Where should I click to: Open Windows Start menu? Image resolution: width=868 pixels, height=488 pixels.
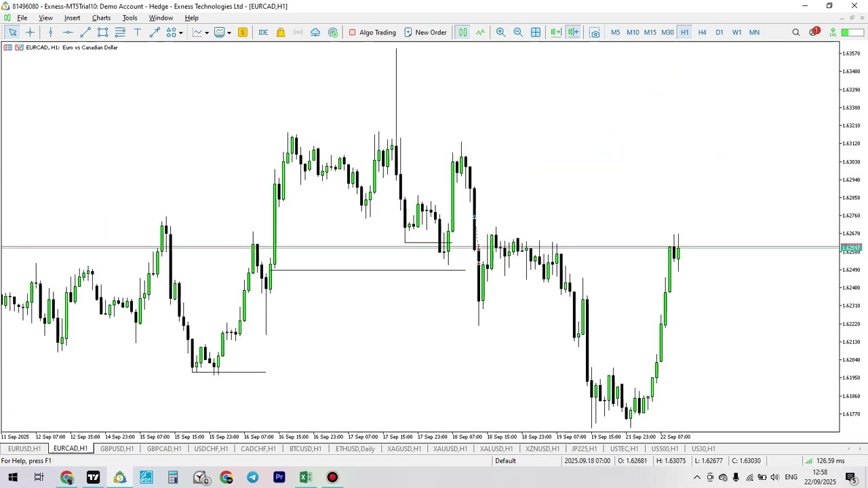[x=12, y=477]
